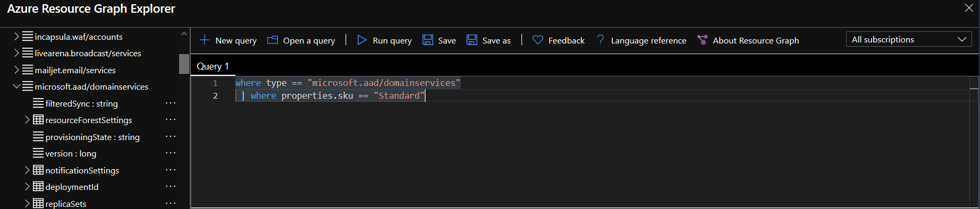Collapse the microsoft.aad/domainservices node
The image size is (980, 209).
point(16,86)
